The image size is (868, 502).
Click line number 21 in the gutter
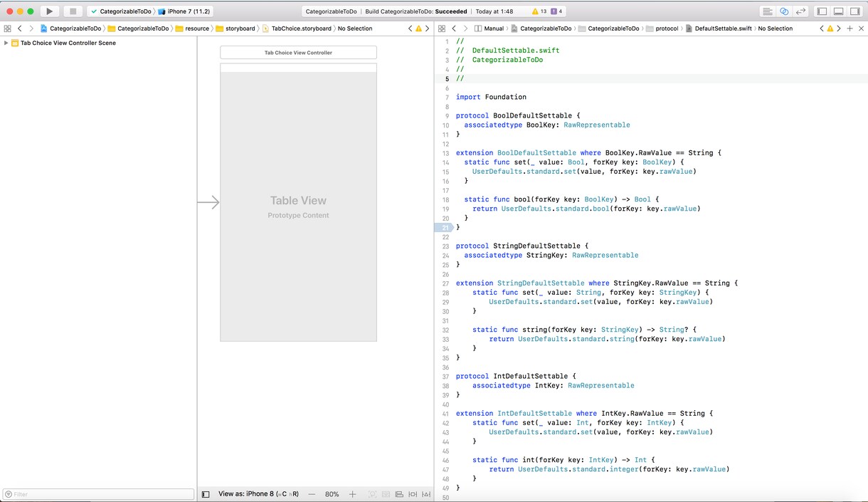tap(445, 227)
